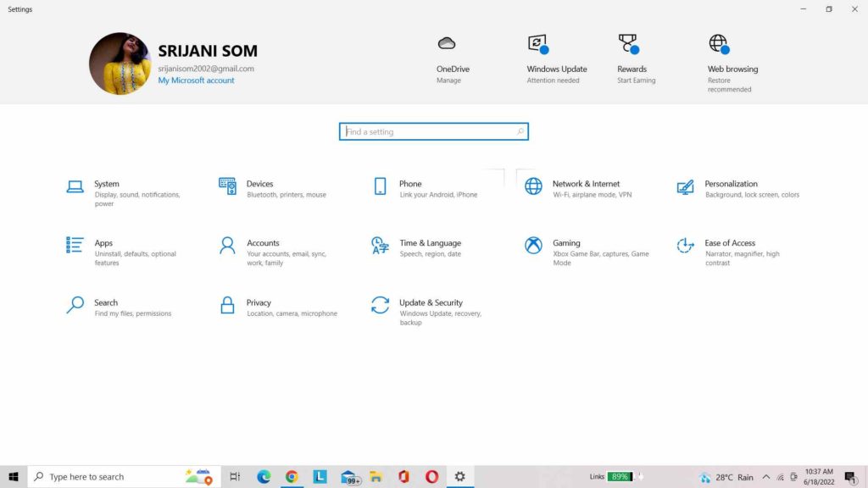
Task: Click the Srijani Som profile picture
Action: click(x=120, y=62)
